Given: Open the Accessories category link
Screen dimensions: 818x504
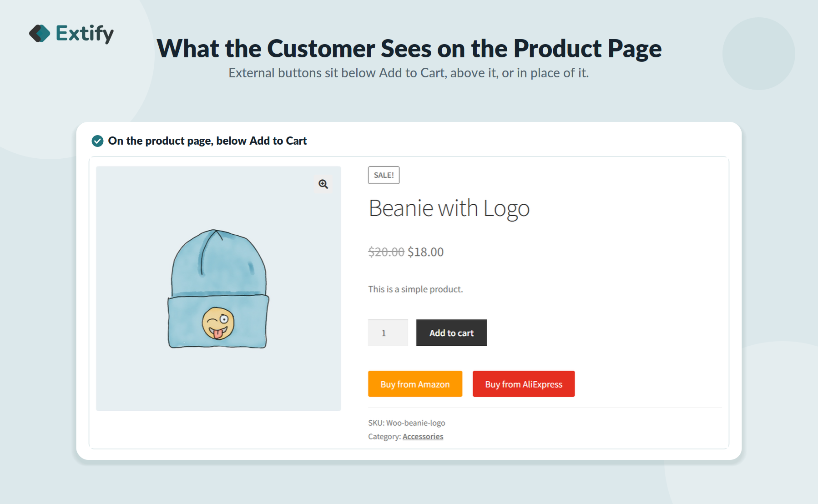Looking at the screenshot, I should pyautogui.click(x=423, y=437).
